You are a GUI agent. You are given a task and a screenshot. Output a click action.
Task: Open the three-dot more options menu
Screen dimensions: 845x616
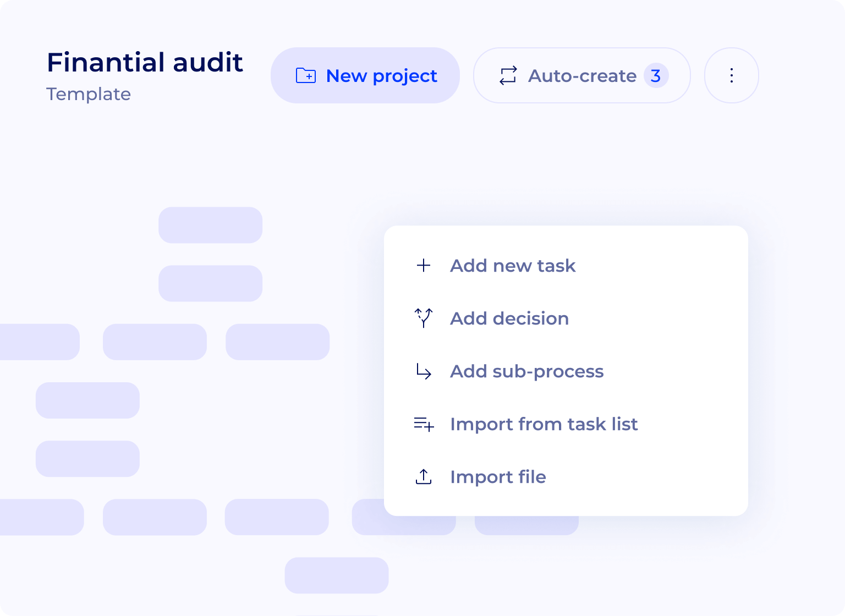tap(731, 75)
